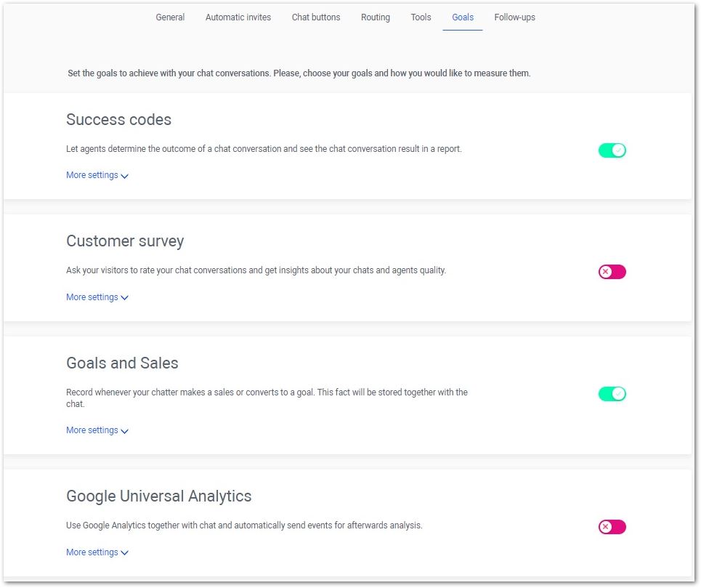Expand More settings under Goals and Sales
This screenshot has width=701, height=588.
pyautogui.click(x=97, y=430)
